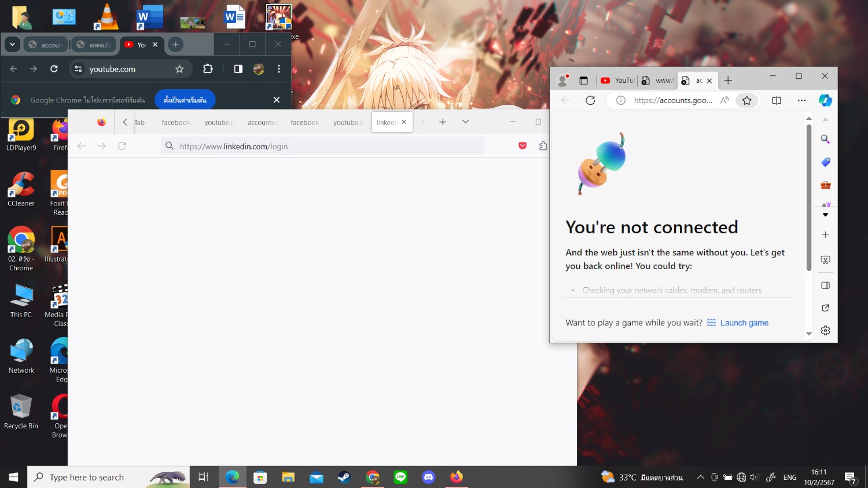
Task: Open Copilot icon in Edge
Action: tap(825, 100)
